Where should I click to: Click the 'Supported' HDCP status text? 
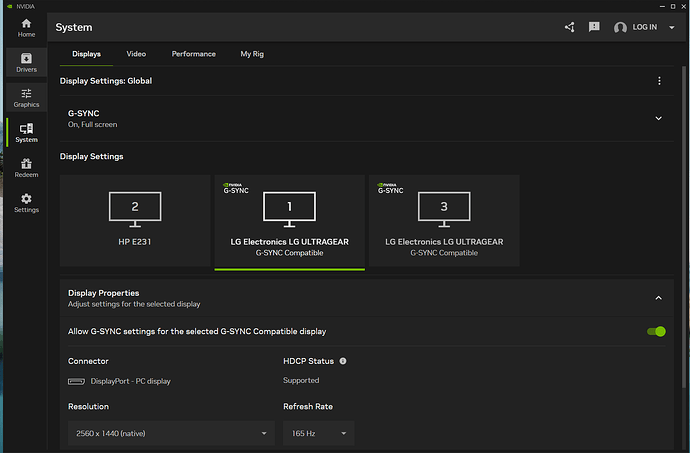click(301, 380)
